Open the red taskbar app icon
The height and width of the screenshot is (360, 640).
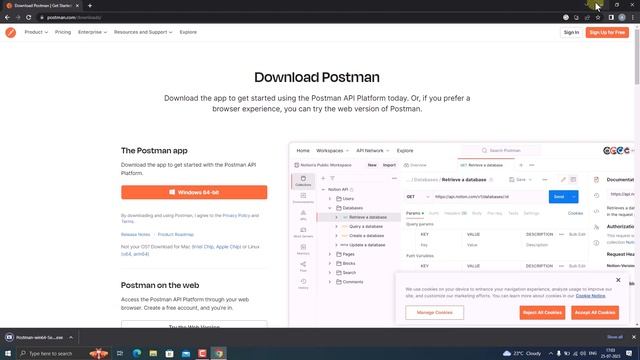(x=202, y=353)
